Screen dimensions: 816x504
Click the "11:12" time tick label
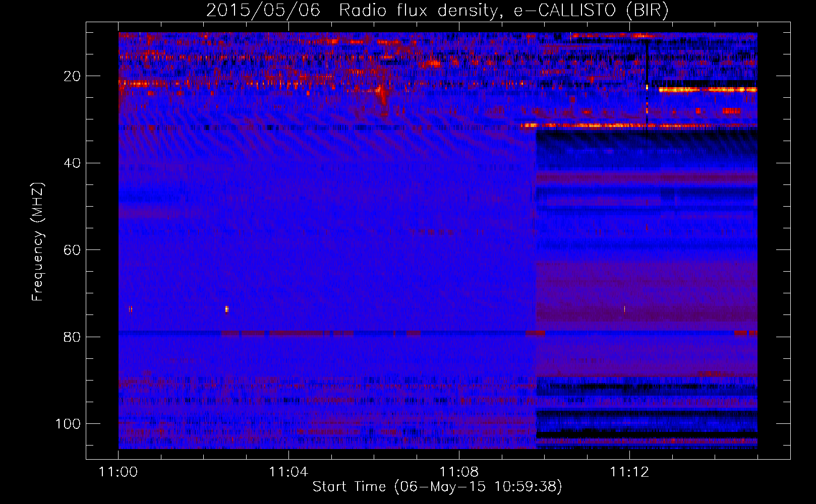(629, 472)
